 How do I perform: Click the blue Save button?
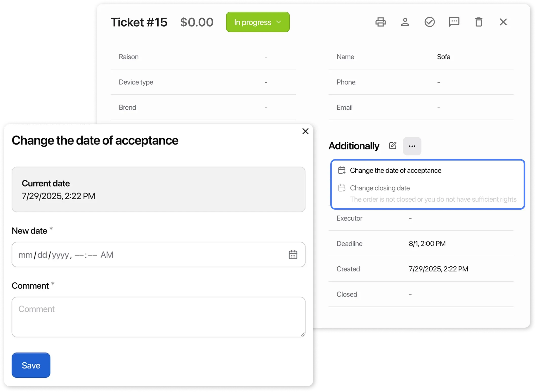tap(31, 365)
